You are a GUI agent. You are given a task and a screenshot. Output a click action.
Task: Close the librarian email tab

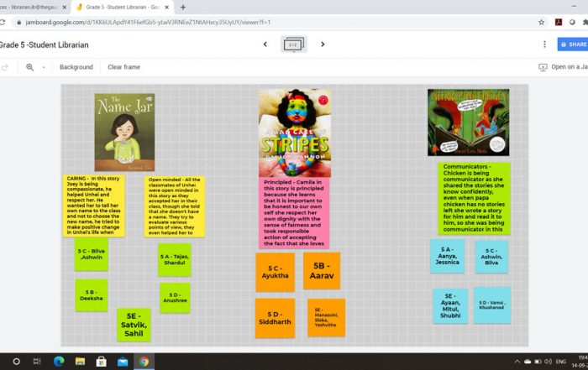[64, 7]
